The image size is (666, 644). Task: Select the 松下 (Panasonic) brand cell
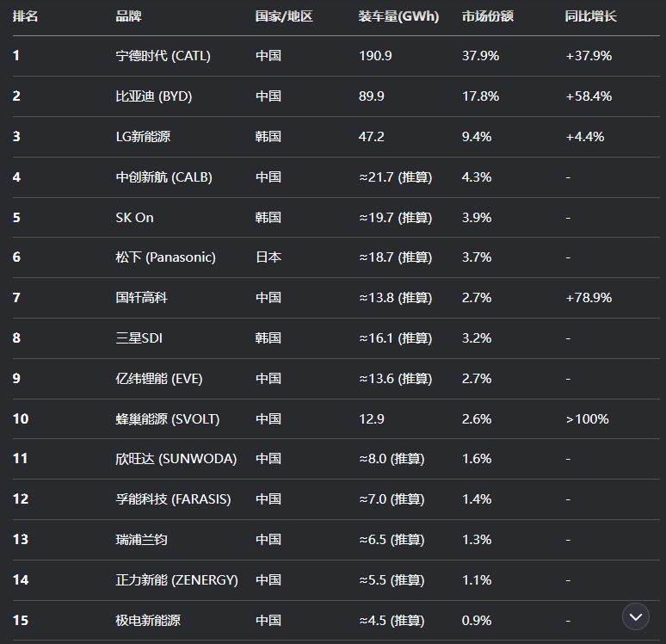[x=165, y=257]
